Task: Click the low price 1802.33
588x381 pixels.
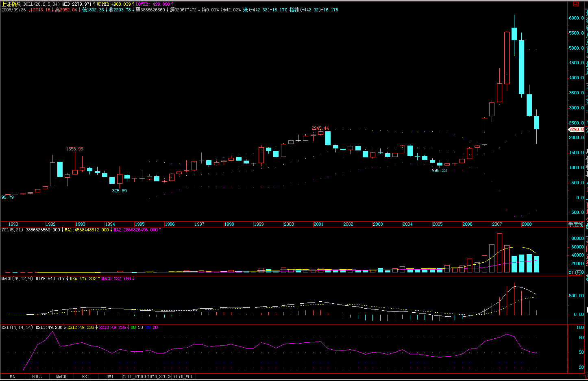Action: 93,10
